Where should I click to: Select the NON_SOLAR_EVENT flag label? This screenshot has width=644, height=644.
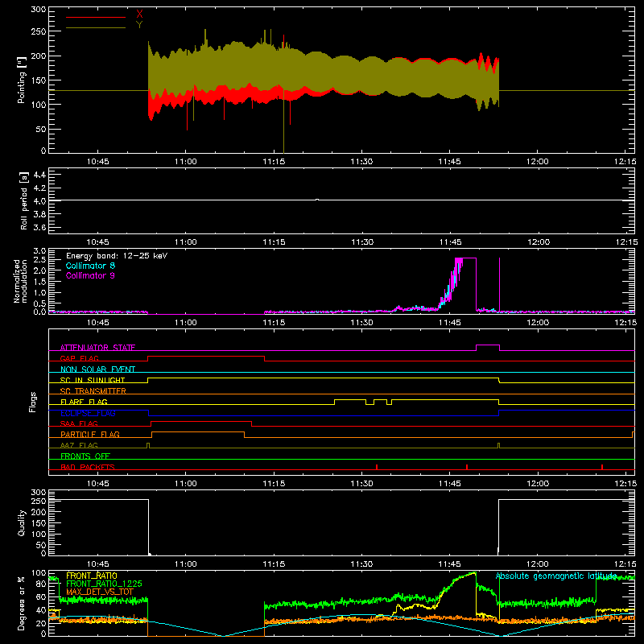[x=97, y=369]
